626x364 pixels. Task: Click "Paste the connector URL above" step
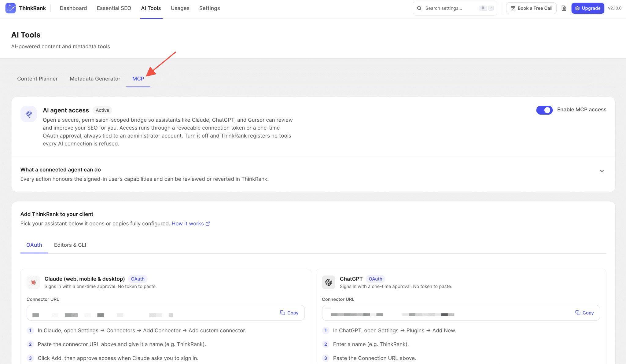tap(122, 344)
